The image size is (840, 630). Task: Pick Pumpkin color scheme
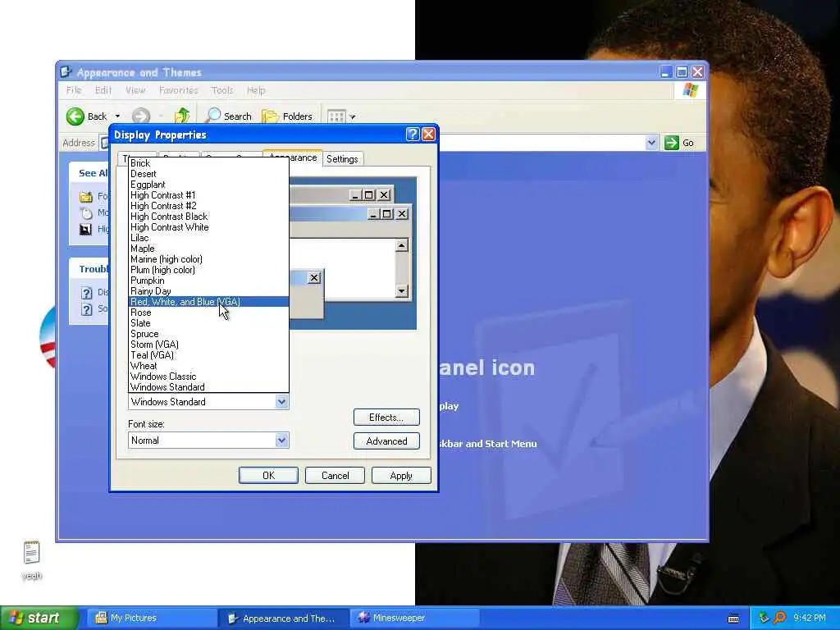[x=209, y=281]
